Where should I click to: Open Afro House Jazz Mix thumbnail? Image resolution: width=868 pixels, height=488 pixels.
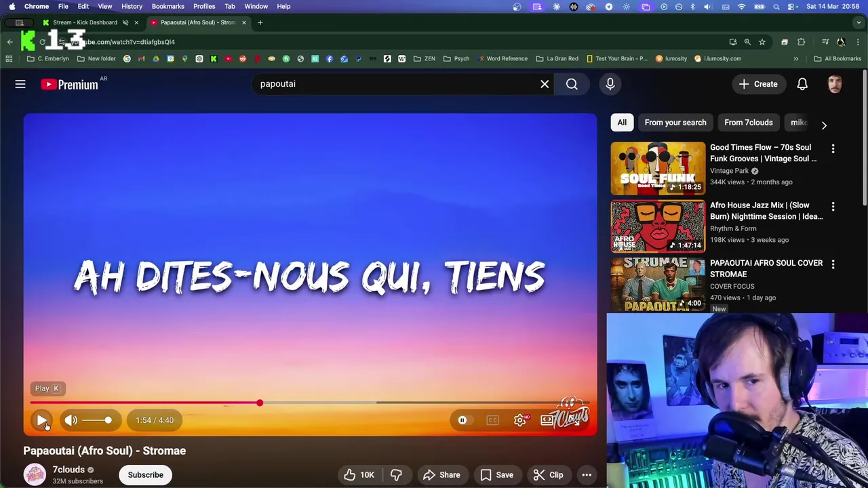point(658,226)
